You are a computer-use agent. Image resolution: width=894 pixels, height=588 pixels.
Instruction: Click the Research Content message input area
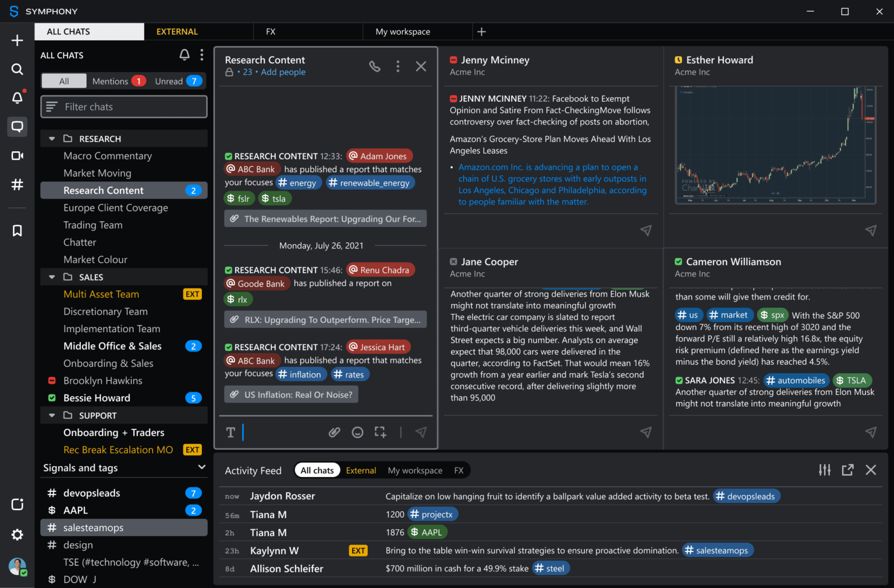pos(284,432)
